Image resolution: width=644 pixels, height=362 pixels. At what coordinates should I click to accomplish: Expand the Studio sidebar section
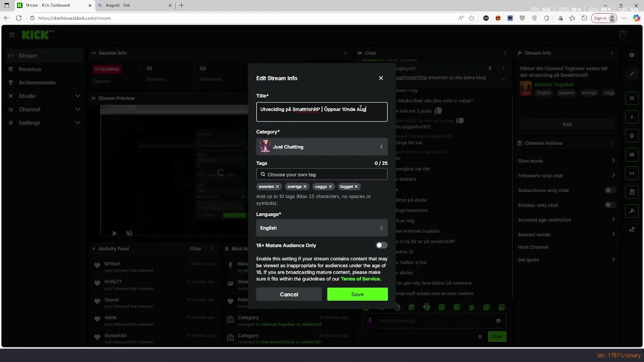pos(44,96)
